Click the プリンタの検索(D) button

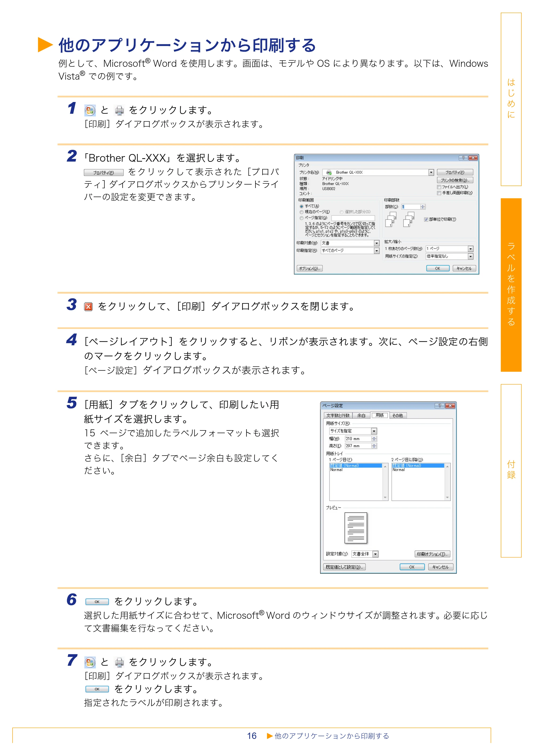455,180
